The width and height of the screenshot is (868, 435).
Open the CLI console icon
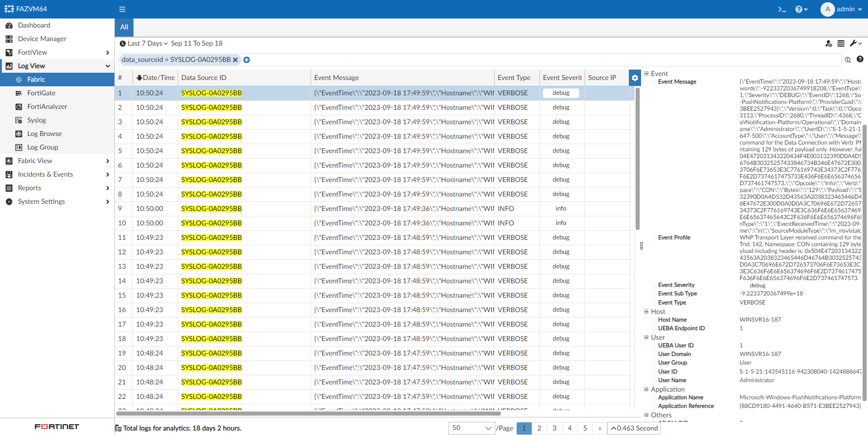782,9
